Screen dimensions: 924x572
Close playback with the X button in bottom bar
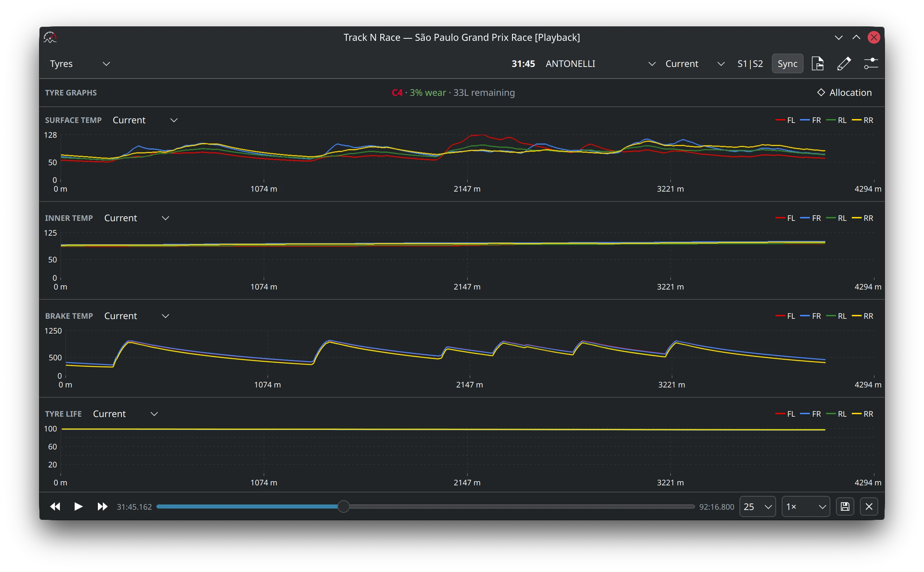pos(869,506)
